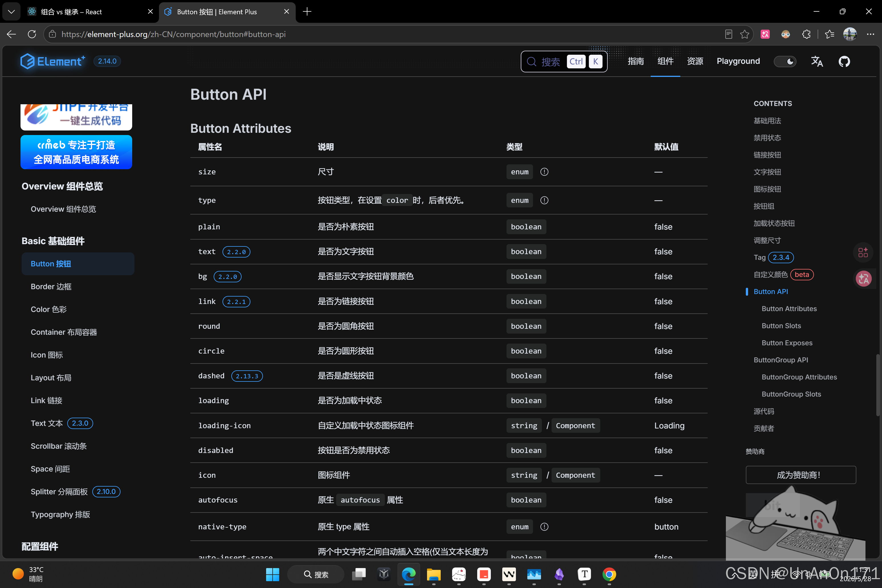Click the floating pink translate bubble
Screen dimensions: 882x588
pyautogui.click(x=863, y=279)
